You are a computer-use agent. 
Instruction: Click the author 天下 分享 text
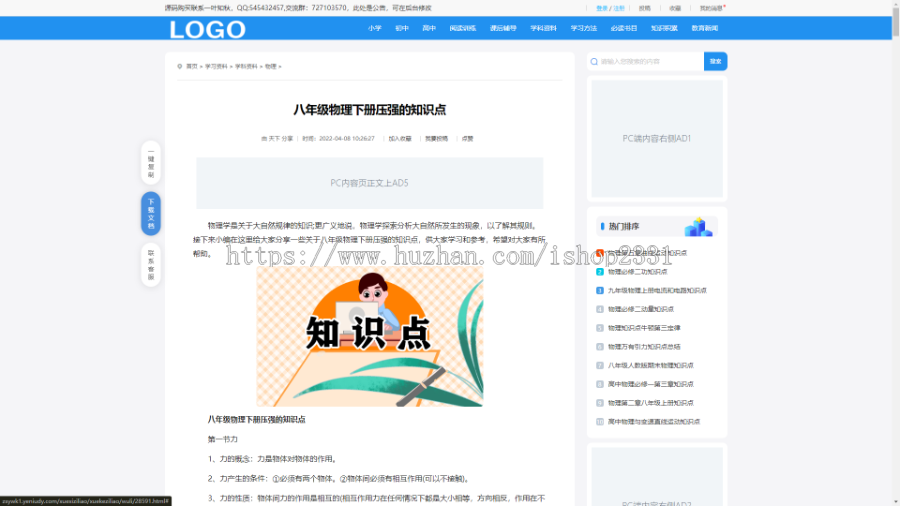(x=281, y=139)
